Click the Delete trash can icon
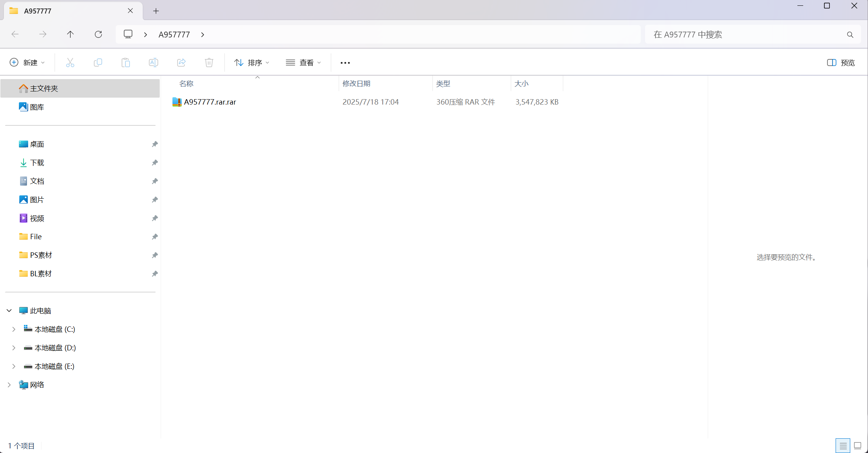 (x=209, y=63)
